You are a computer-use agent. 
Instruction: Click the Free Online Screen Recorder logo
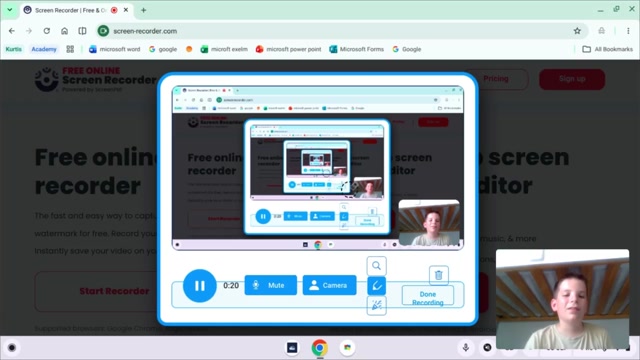pos(96,80)
